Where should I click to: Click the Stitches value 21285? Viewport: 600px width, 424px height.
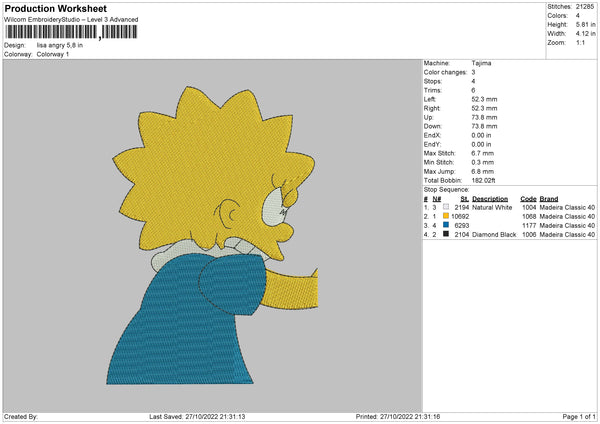[x=585, y=7]
